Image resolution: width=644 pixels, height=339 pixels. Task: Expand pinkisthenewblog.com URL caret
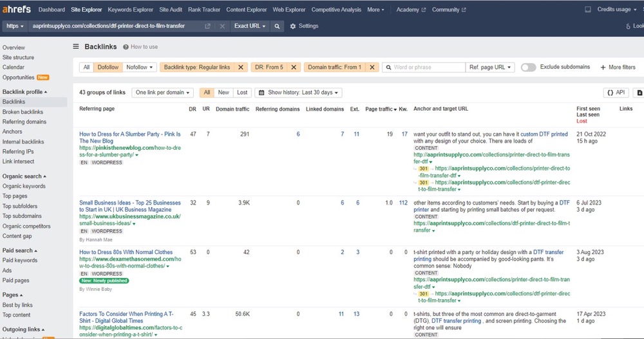(x=137, y=155)
